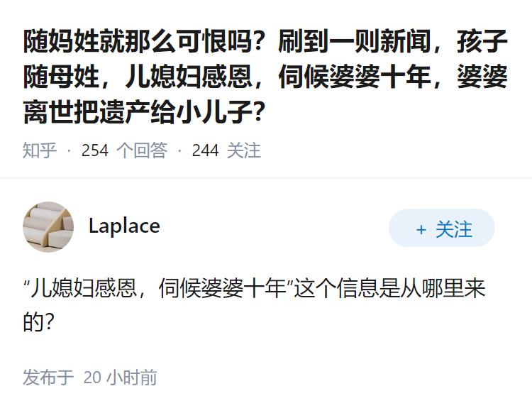Screen dimensions: 532x413
Task: Click the plus icon in the 关注 button
Action: tap(421, 230)
